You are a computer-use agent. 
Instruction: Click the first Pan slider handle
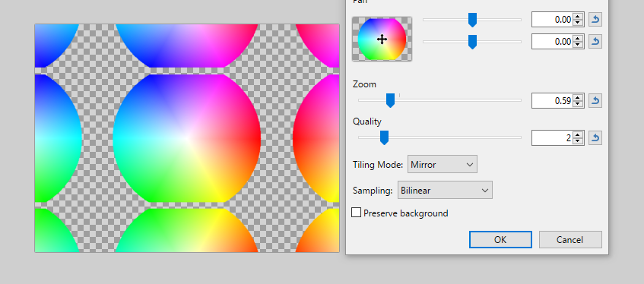tap(472, 20)
